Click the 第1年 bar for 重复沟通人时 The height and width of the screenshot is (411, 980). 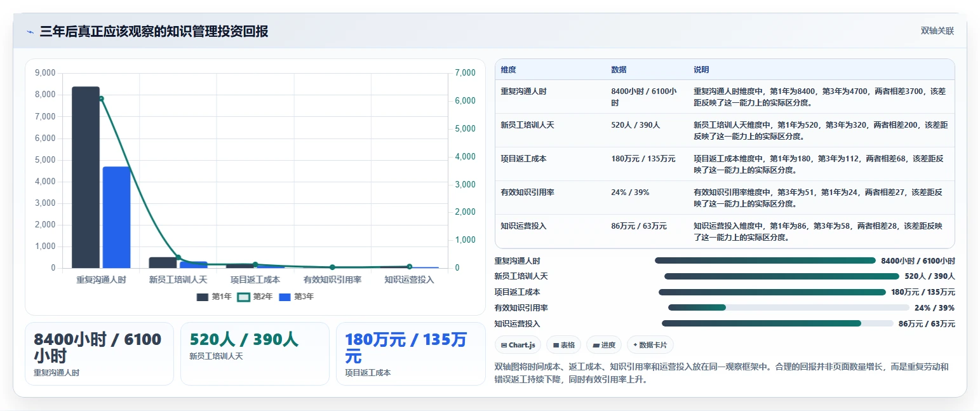pos(86,177)
